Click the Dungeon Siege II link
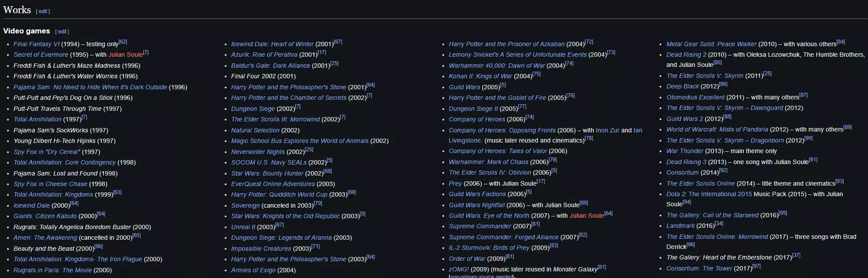The width and height of the screenshot is (868, 278). [x=473, y=109]
